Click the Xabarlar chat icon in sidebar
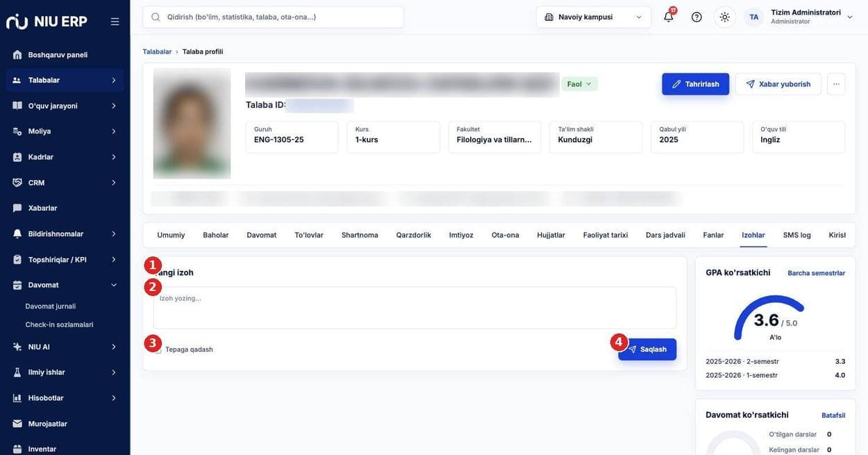Image resolution: width=868 pixels, height=455 pixels. tap(17, 208)
